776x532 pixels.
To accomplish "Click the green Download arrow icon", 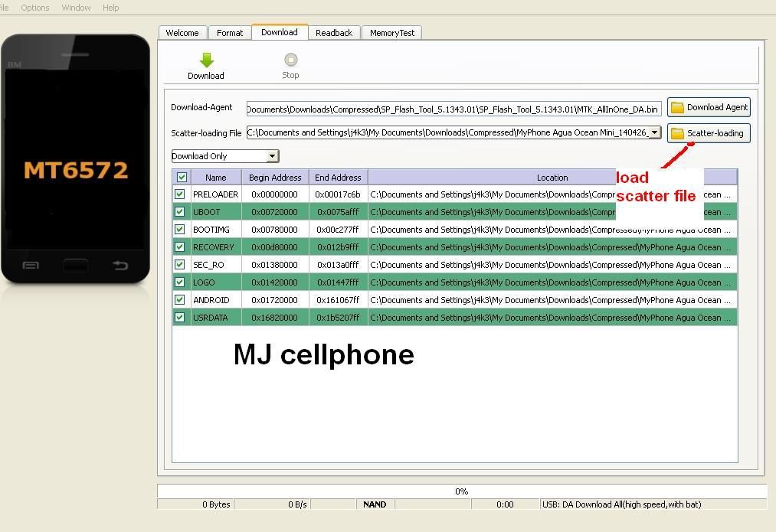I will click(x=206, y=60).
